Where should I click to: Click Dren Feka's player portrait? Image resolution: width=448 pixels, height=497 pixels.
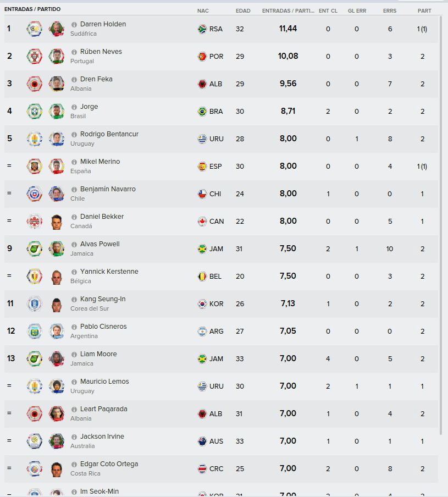(57, 84)
